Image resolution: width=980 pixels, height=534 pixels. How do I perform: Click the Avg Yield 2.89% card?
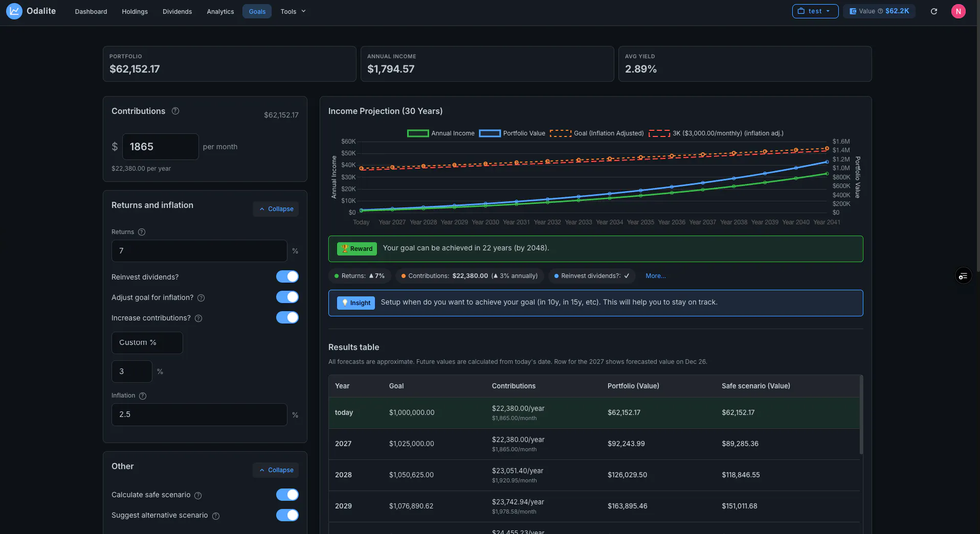coord(745,64)
